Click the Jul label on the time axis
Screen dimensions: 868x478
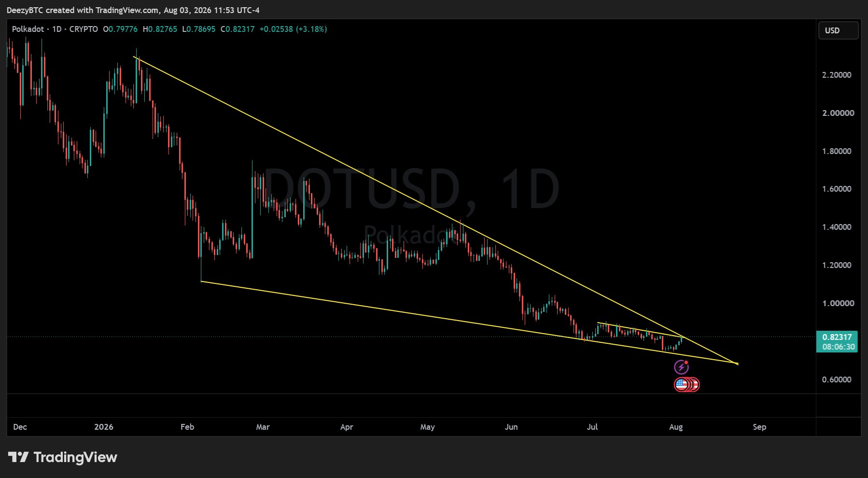tap(592, 427)
